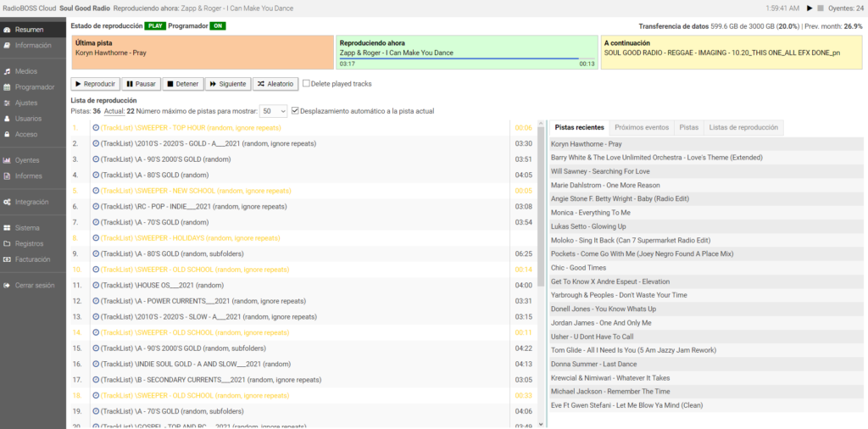Image resolution: width=868 pixels, height=429 pixels.
Task: Open the max tracks dropdown showing 50
Action: coord(273,111)
